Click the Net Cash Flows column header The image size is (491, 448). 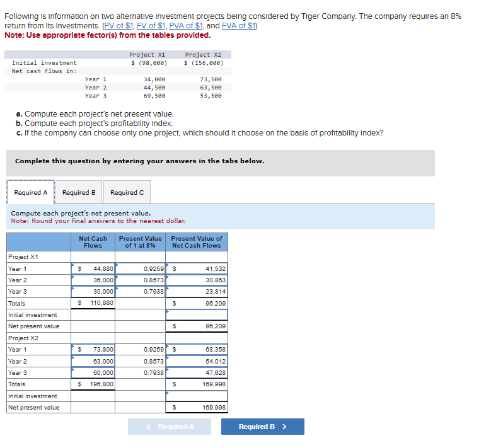pos(93,242)
